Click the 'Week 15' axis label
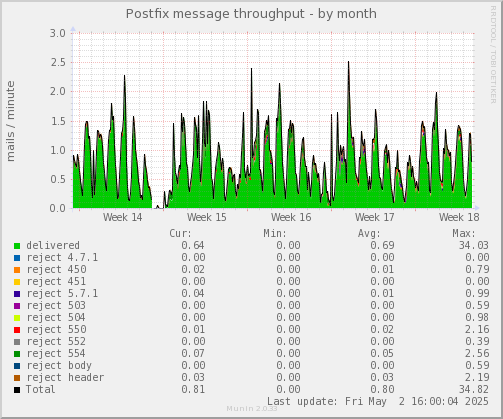Image resolution: width=503 pixels, height=419 pixels. point(207,217)
